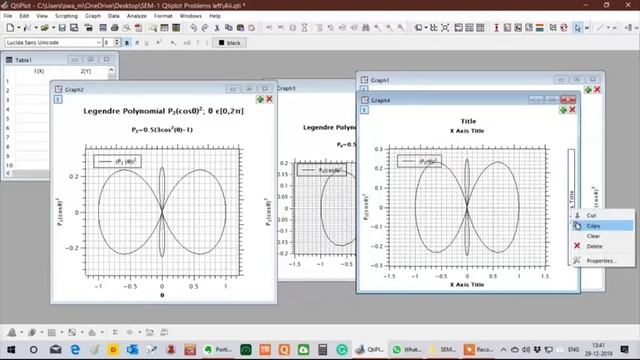The image size is (640, 360).
Task: Click the Windows Start button
Action: click(11, 349)
